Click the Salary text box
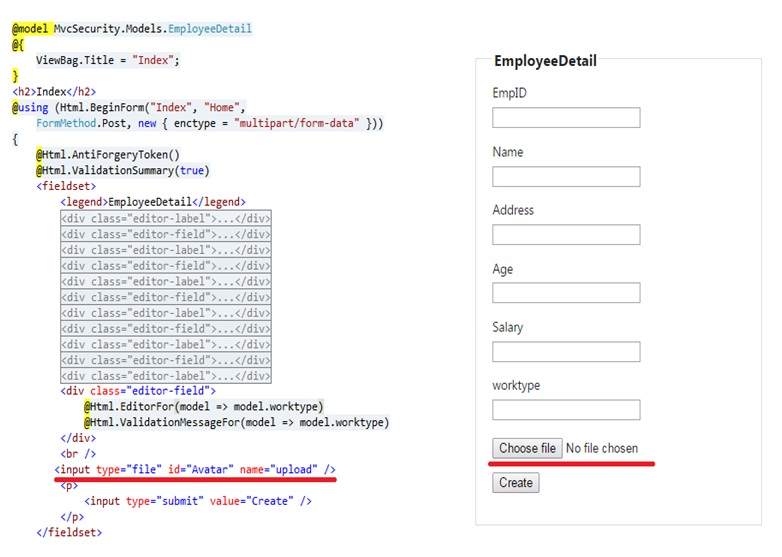The width and height of the screenshot is (782, 557). tap(566, 352)
